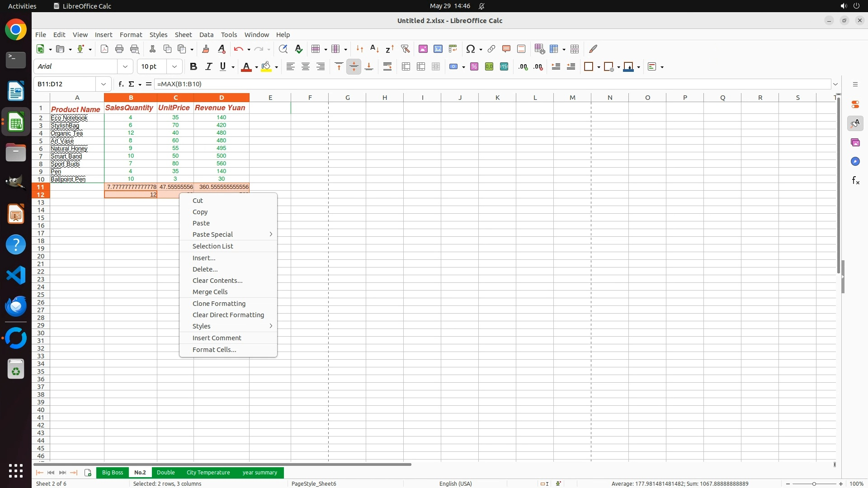The width and height of the screenshot is (868, 488).
Task: Toggle Italic formatting
Action: [208, 66]
